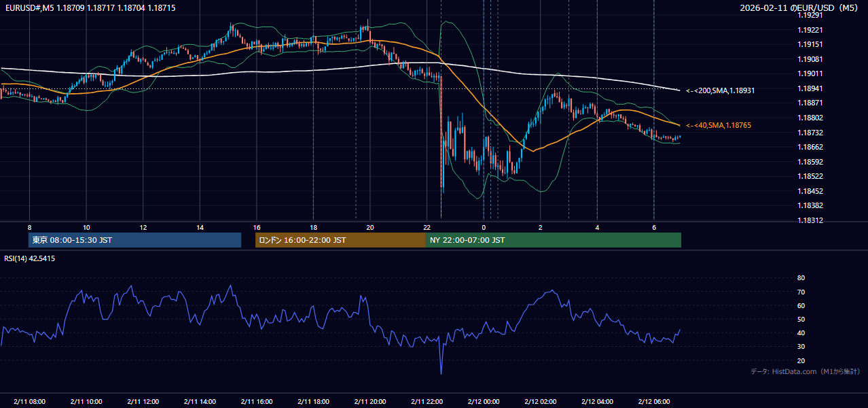Select the Tokyo 08:00-15:30 JST session bar

click(x=135, y=240)
